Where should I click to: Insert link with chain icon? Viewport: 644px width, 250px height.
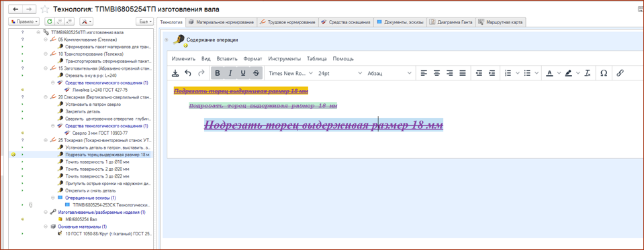pos(620,73)
